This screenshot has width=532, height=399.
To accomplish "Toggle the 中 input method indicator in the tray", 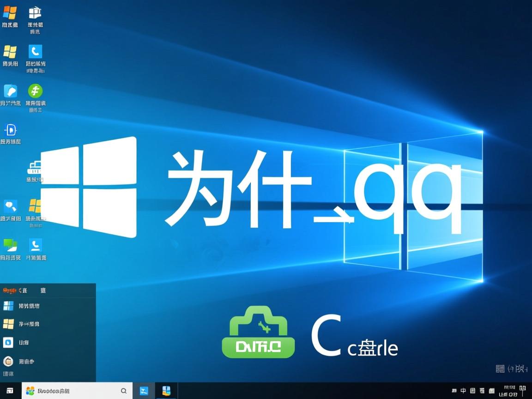I will [464, 390].
